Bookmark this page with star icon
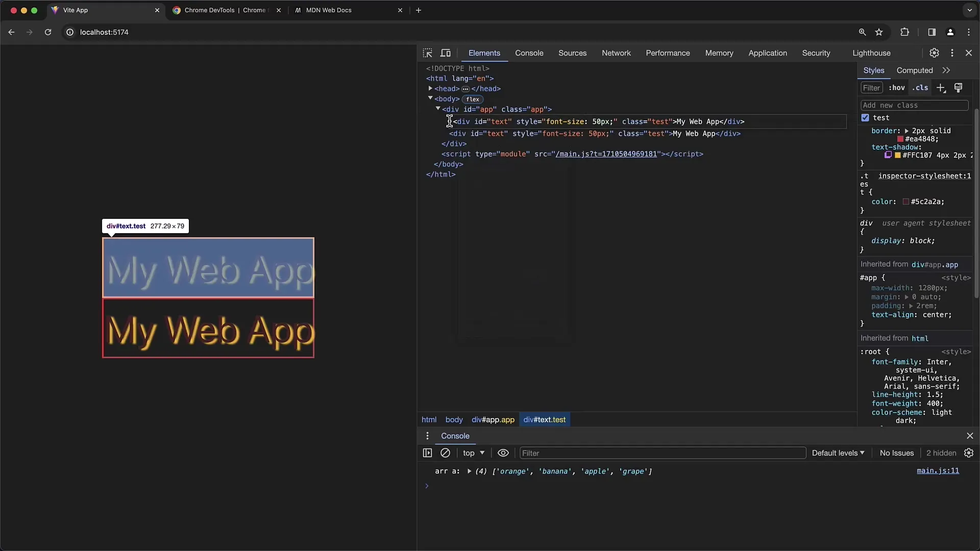Image resolution: width=980 pixels, height=551 pixels. coord(879,32)
